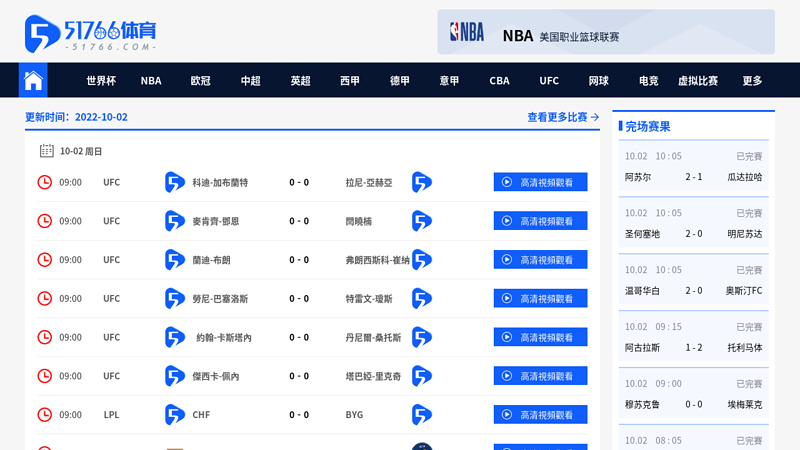Viewport: 800px width, 450px height.
Task: Watch 勞尼-巴塞洛斯 match via 高清視頻觀看
Action: (540, 298)
